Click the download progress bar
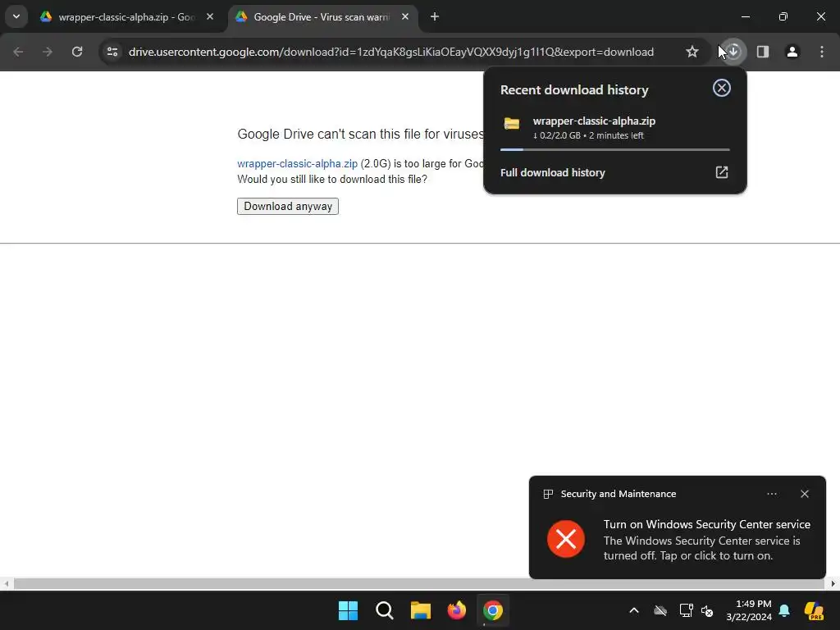This screenshot has height=630, width=840. [x=615, y=150]
